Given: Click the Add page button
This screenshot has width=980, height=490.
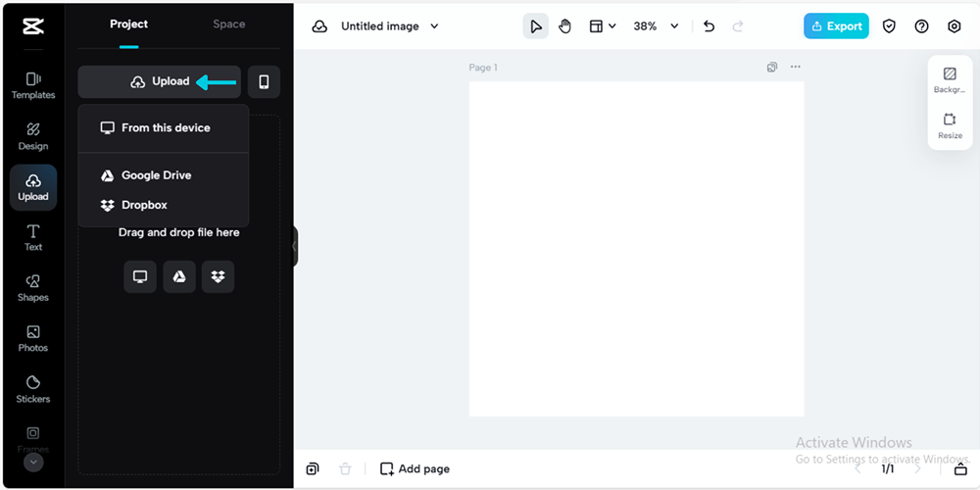Looking at the screenshot, I should [415, 468].
